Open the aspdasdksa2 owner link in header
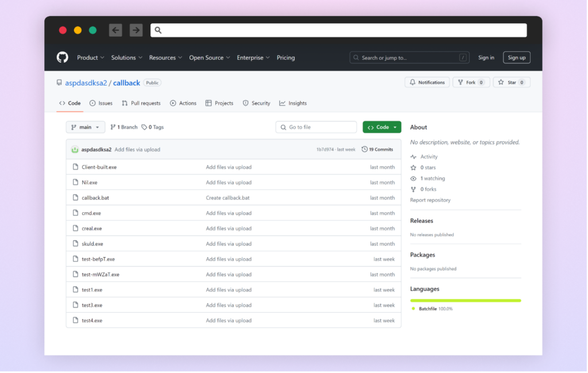This screenshot has width=588, height=373. pos(86,83)
